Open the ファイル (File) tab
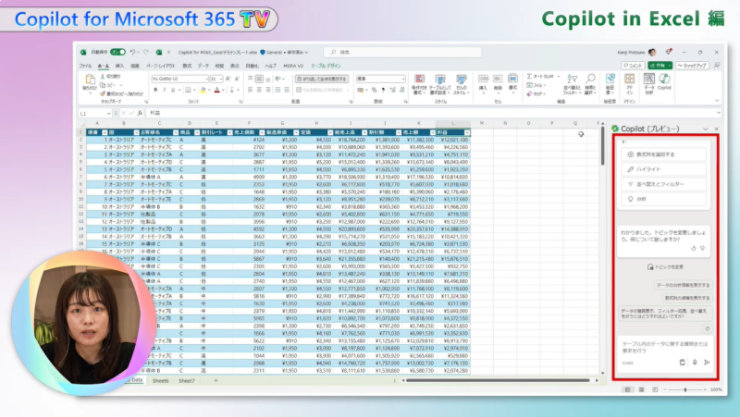 click(85, 66)
